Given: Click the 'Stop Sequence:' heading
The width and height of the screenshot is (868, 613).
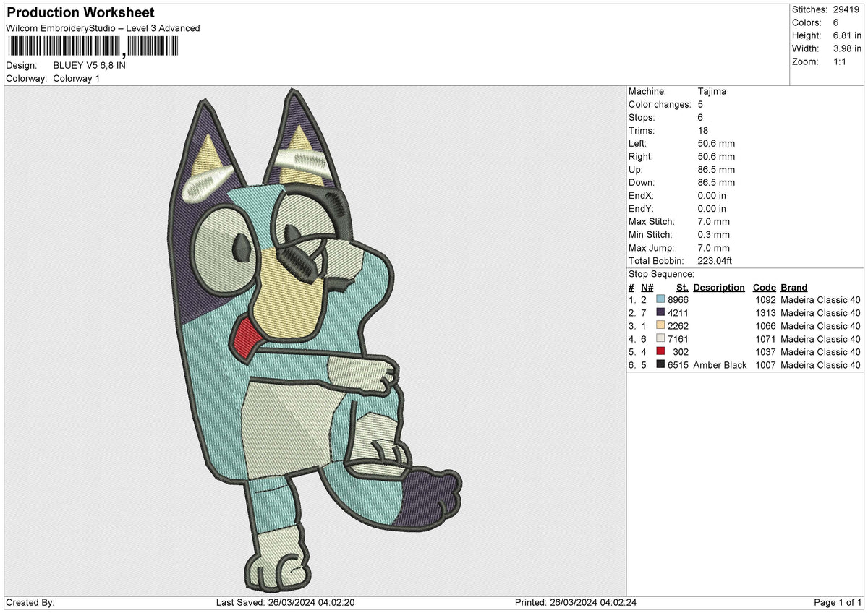Looking at the screenshot, I should pos(661,274).
